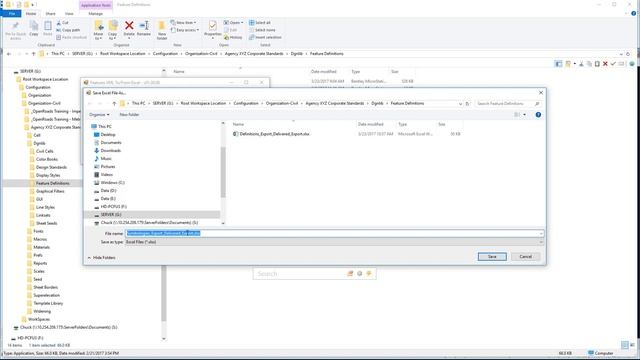Select Desktop in dialog navigation pane
This screenshot has width=640, height=360.
pos(108,135)
